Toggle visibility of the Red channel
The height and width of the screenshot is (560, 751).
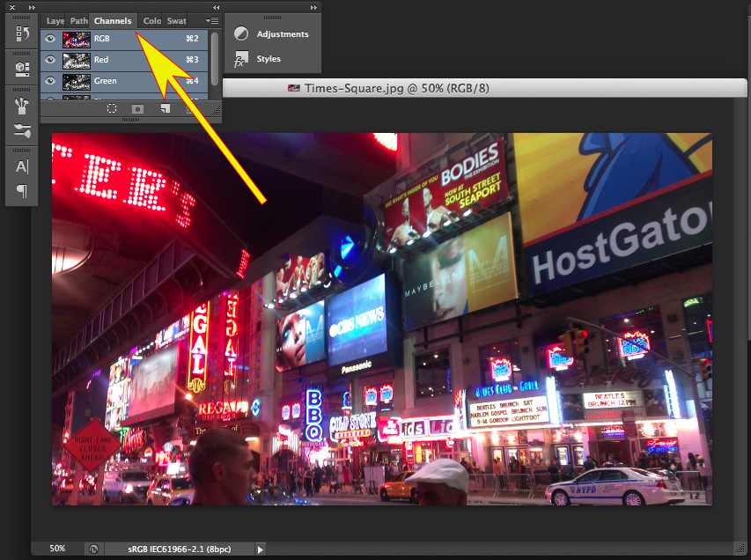coord(50,60)
